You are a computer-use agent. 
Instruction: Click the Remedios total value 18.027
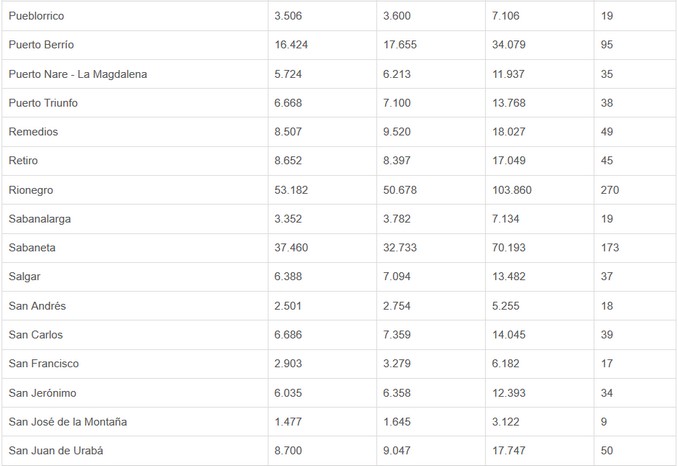tap(509, 132)
